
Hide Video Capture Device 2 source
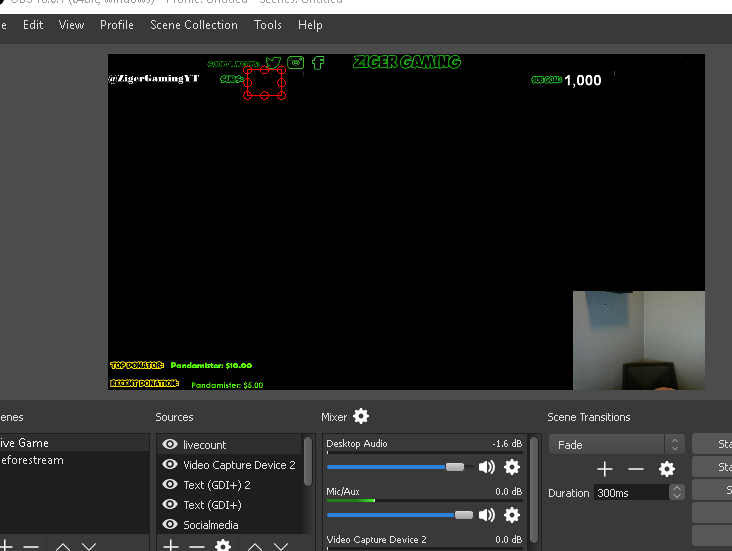coord(170,464)
